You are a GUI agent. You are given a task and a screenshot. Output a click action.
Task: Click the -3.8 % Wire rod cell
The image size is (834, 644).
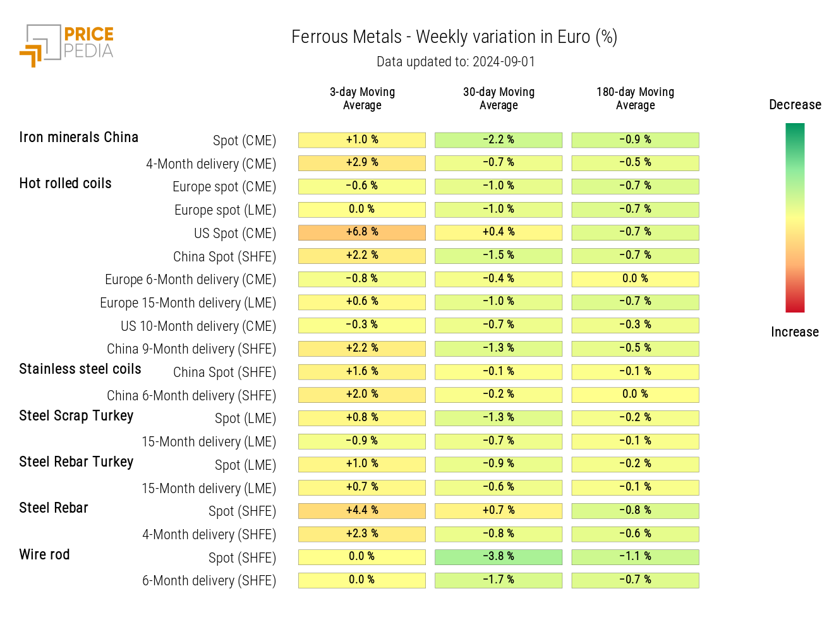499,557
